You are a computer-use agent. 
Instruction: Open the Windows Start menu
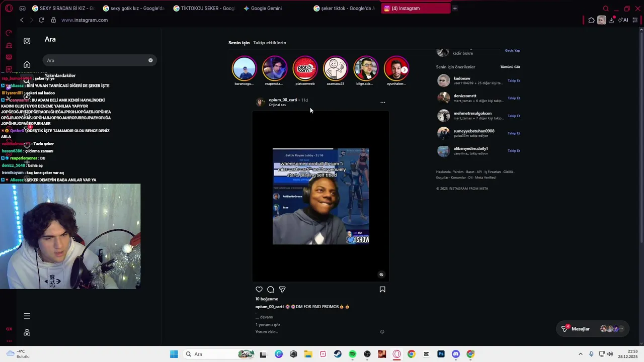174,354
